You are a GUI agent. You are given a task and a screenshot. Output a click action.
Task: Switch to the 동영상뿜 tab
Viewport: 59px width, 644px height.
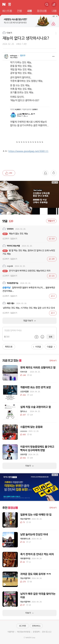pos(42,11)
